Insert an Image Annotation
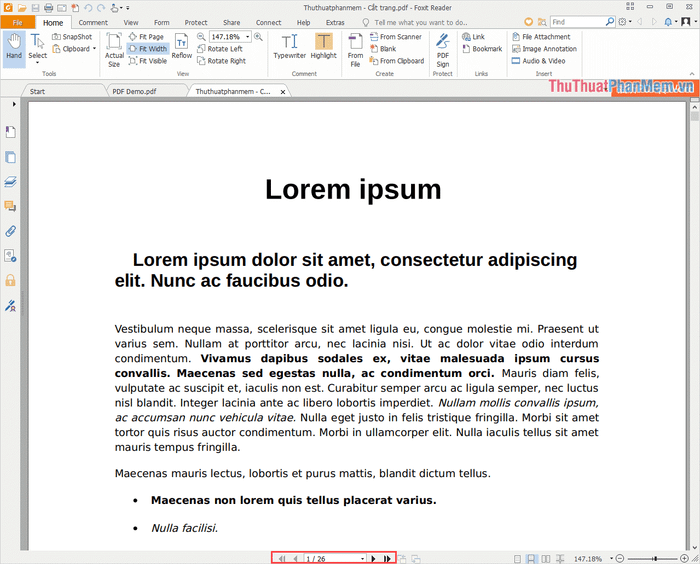The height and width of the screenshot is (564, 700). point(545,49)
